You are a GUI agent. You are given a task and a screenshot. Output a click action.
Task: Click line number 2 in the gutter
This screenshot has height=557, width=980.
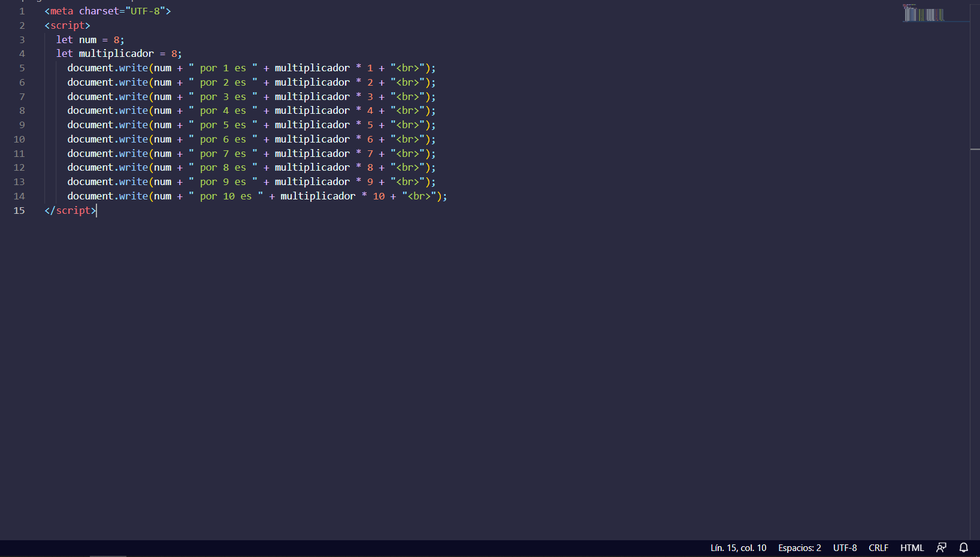22,25
